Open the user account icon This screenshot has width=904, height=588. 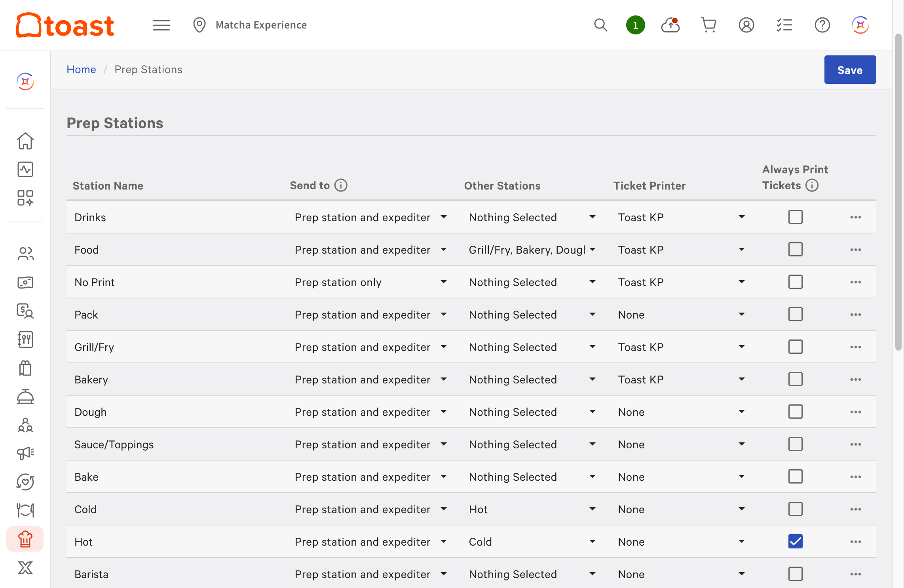pos(746,25)
